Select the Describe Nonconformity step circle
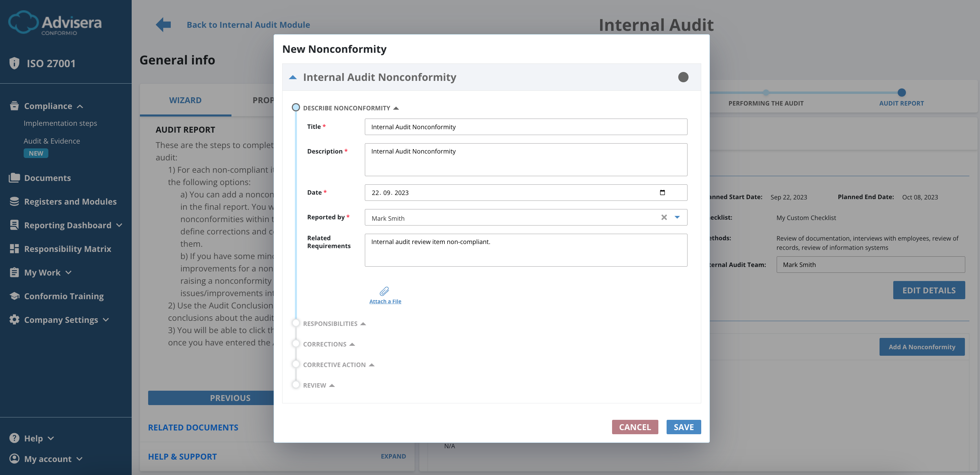Viewport: 980px width, 475px height. pos(296,107)
